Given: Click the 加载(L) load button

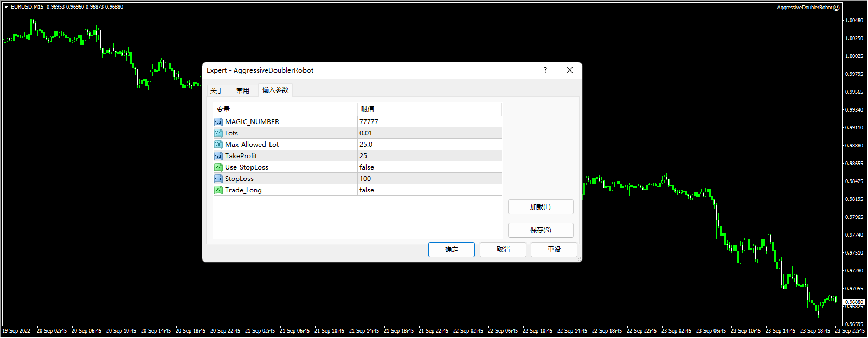Looking at the screenshot, I should click(540, 207).
